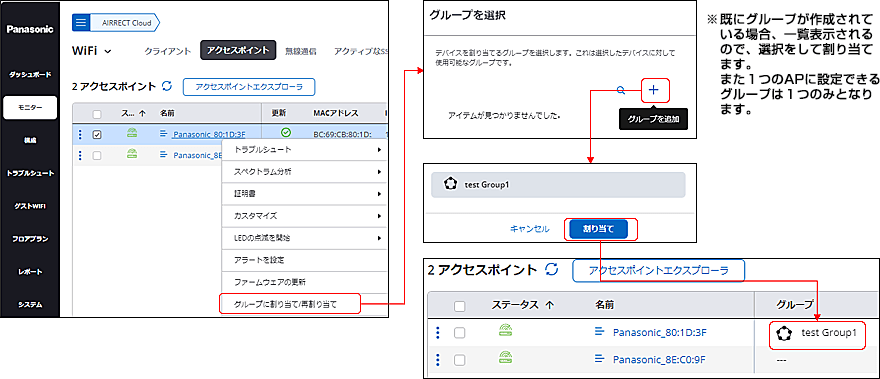Switch to the クライアント tab

click(x=168, y=51)
